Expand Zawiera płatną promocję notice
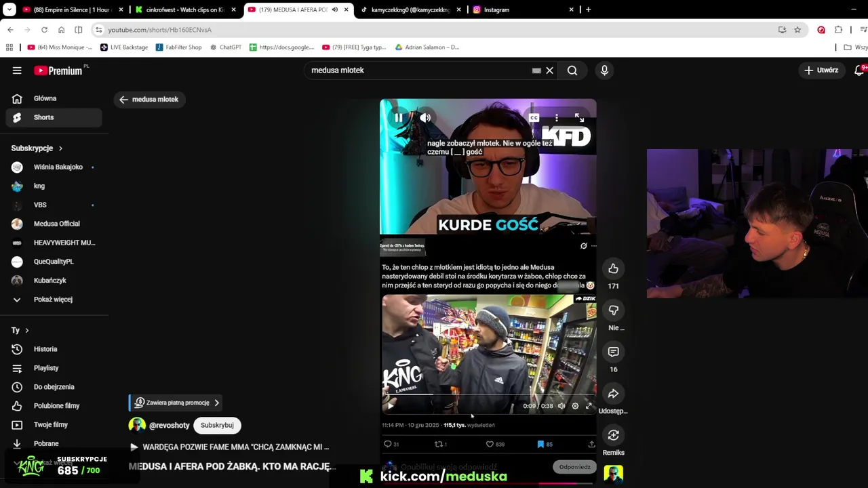Viewport: 868px width, 488px height. click(x=177, y=403)
